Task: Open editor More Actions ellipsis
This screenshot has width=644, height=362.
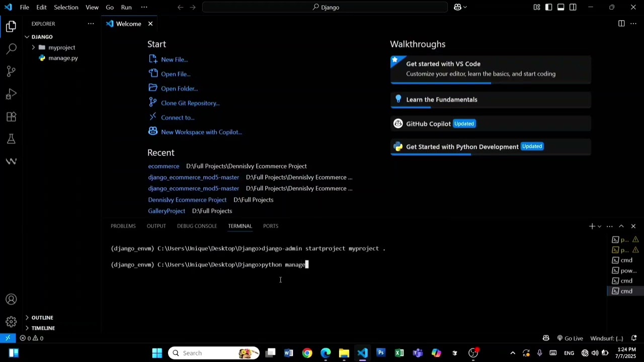Action: point(633,24)
